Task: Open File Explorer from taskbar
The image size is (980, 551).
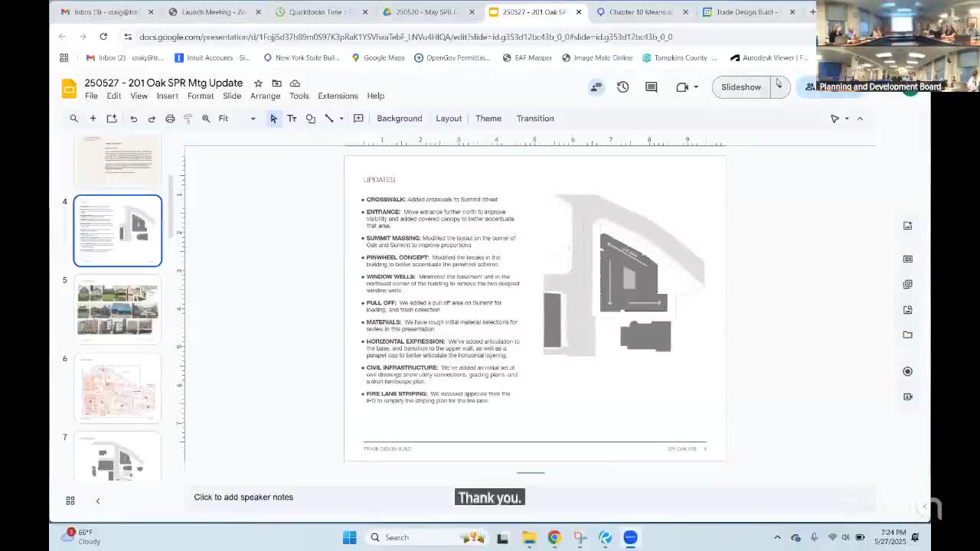Action: 529,537
